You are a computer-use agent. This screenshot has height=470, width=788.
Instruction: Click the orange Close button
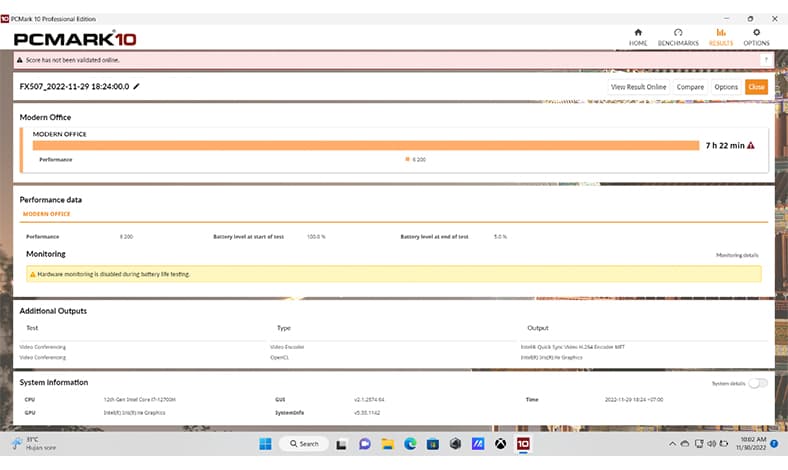[756, 87]
